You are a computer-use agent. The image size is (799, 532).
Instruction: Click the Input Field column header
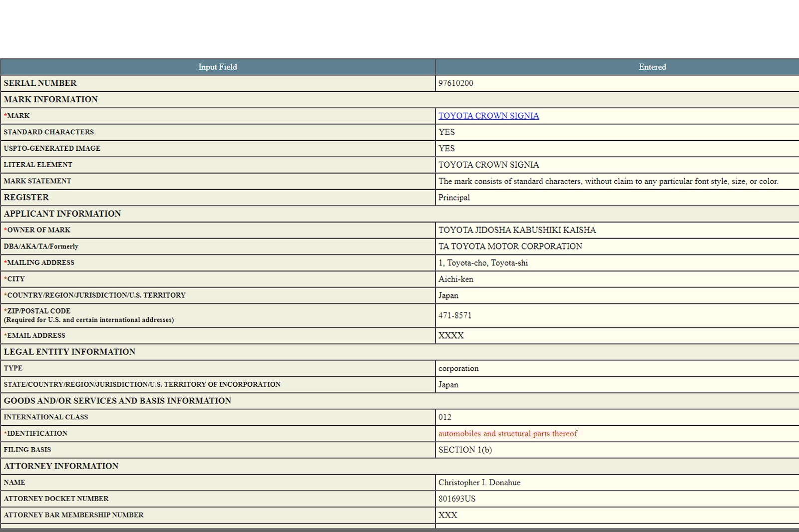(218, 67)
